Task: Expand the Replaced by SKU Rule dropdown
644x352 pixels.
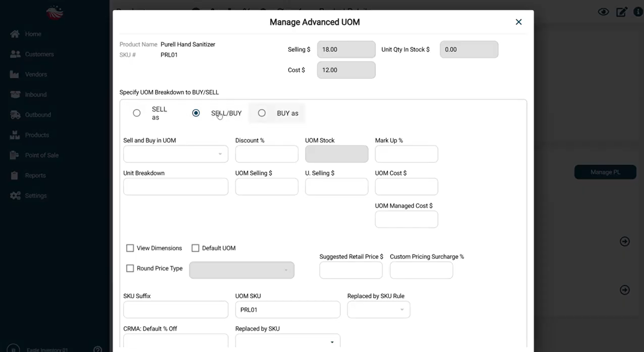Action: click(x=378, y=310)
